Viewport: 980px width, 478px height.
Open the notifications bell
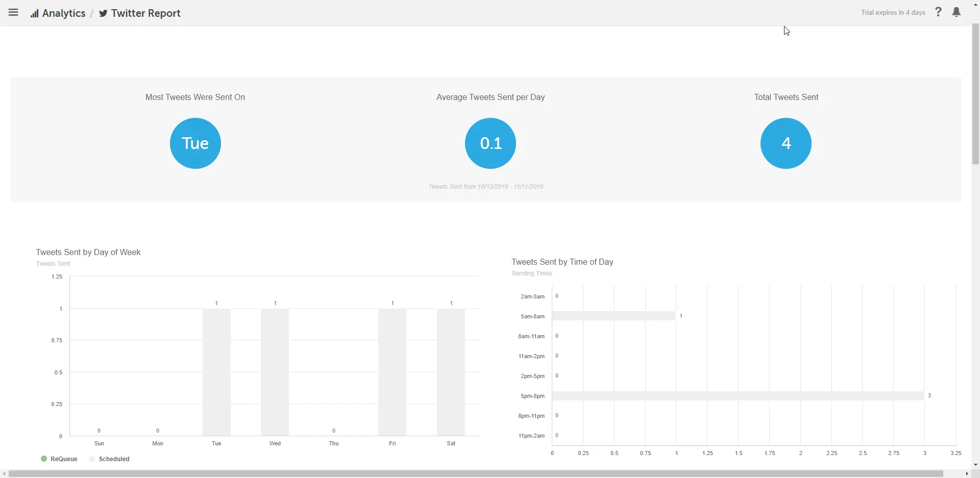(x=957, y=12)
